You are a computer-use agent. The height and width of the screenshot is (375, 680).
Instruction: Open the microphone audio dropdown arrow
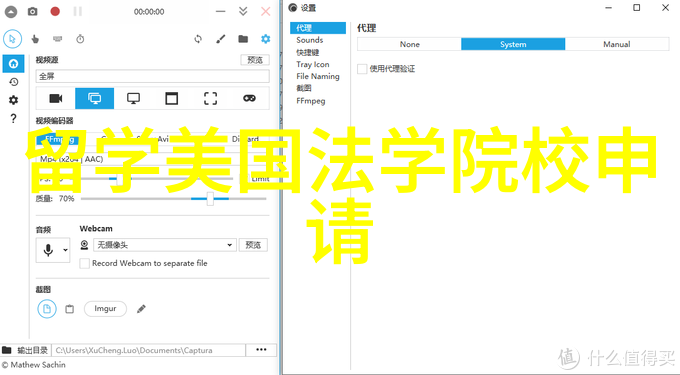pos(65,250)
